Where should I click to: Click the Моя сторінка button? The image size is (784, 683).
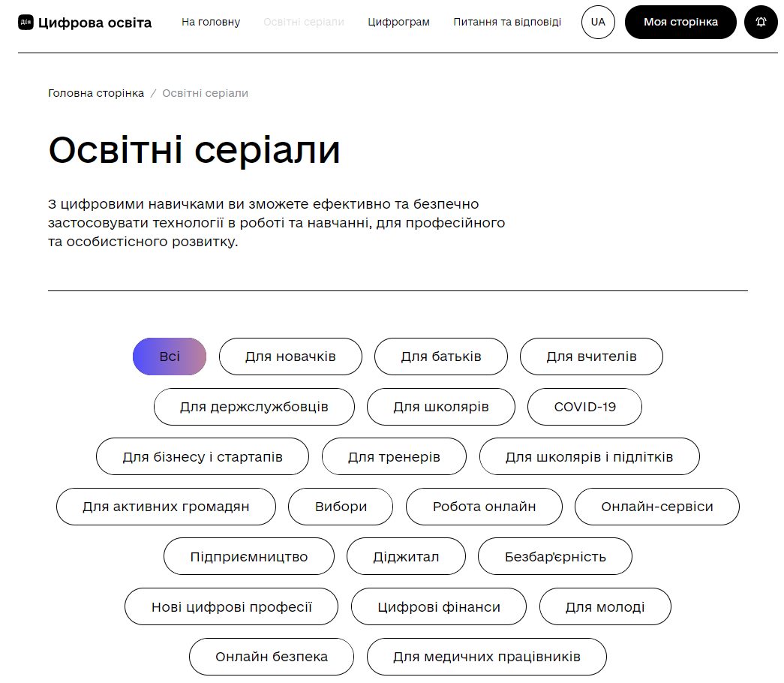click(x=680, y=22)
